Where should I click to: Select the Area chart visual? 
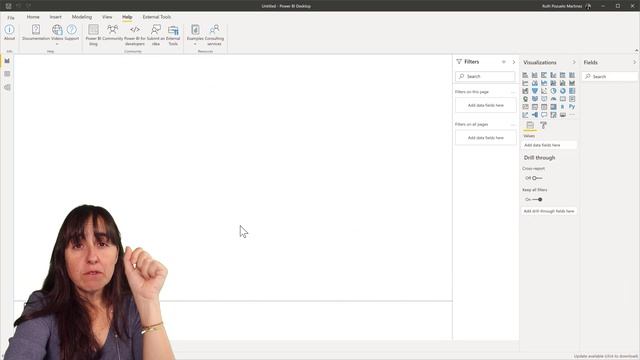coord(535,83)
